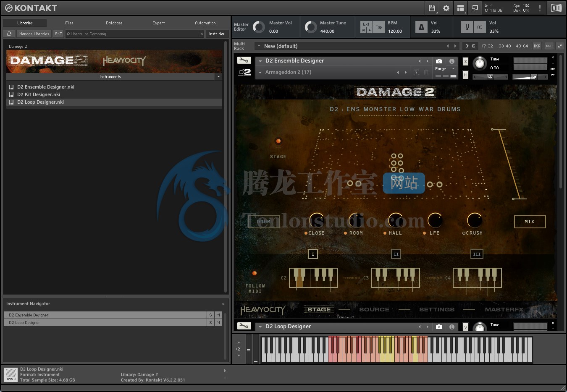Open D2 Ensemble Designer wrench edit icon
This screenshot has width=567, height=392.
pos(244,60)
